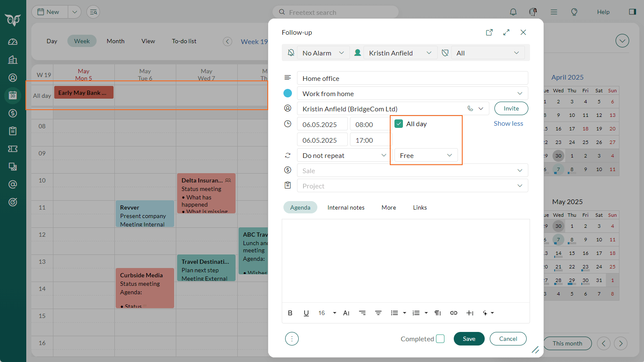Open the dashboard gauge icon in sidebar
644x362 pixels.
[x=13, y=41]
